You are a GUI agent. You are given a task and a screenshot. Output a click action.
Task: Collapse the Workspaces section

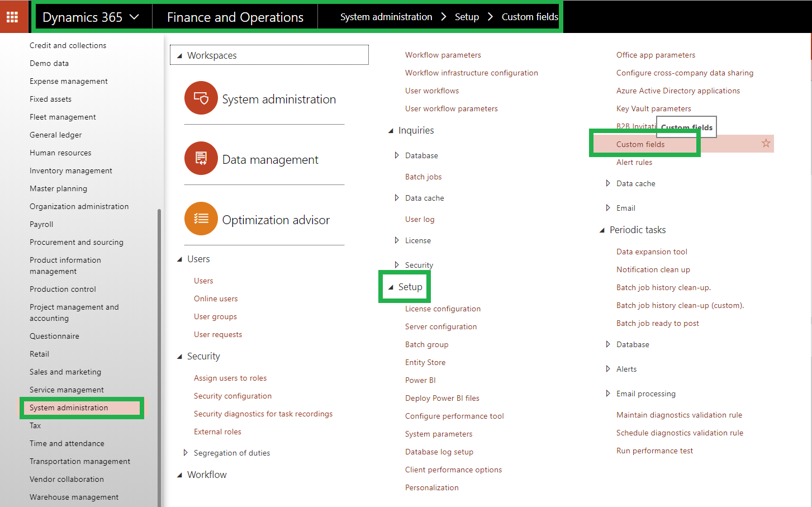179,55
